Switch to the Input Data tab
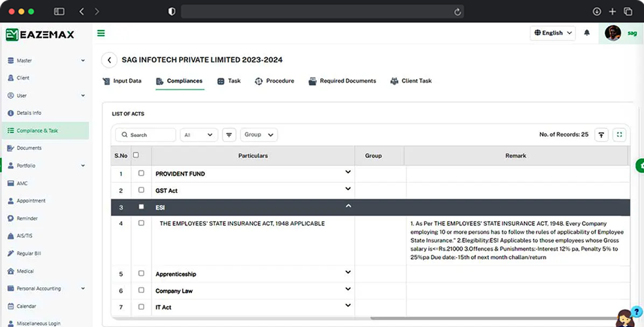The height and width of the screenshot is (327, 644). tap(122, 81)
